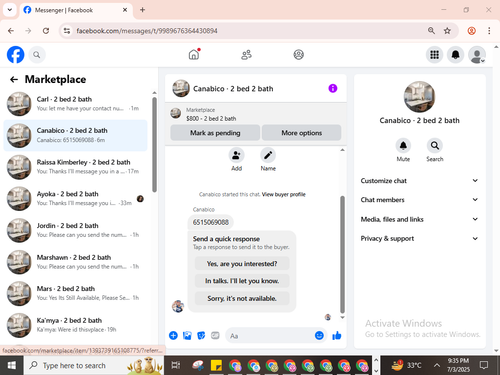Open the Ayoka 2 bed 2 bath chat
500x375 pixels.
(x=75, y=198)
